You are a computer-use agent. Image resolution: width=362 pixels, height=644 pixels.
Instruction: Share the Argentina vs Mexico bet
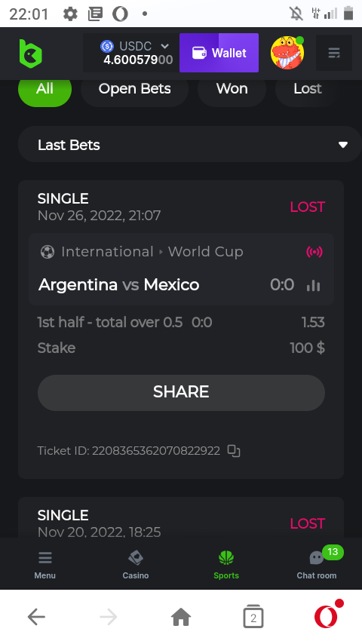(181, 393)
